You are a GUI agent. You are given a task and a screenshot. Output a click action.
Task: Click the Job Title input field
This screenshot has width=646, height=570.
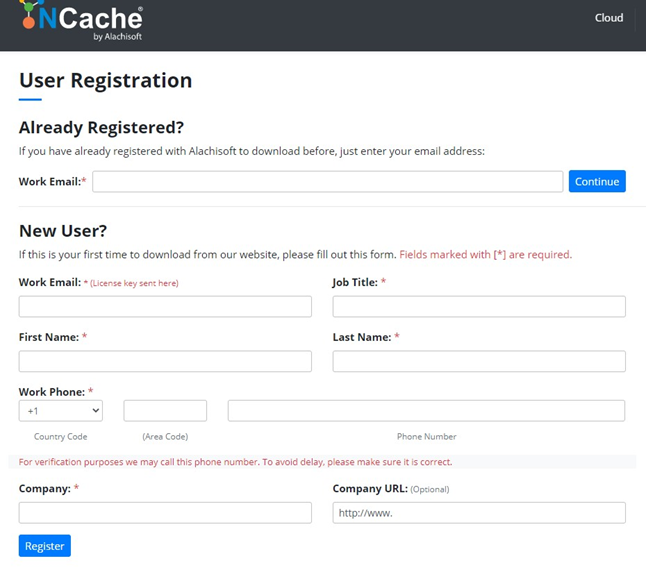click(x=479, y=307)
